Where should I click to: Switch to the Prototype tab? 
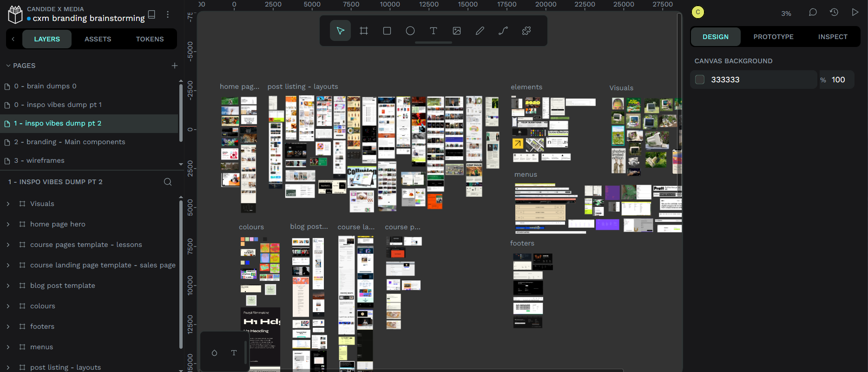[773, 37]
